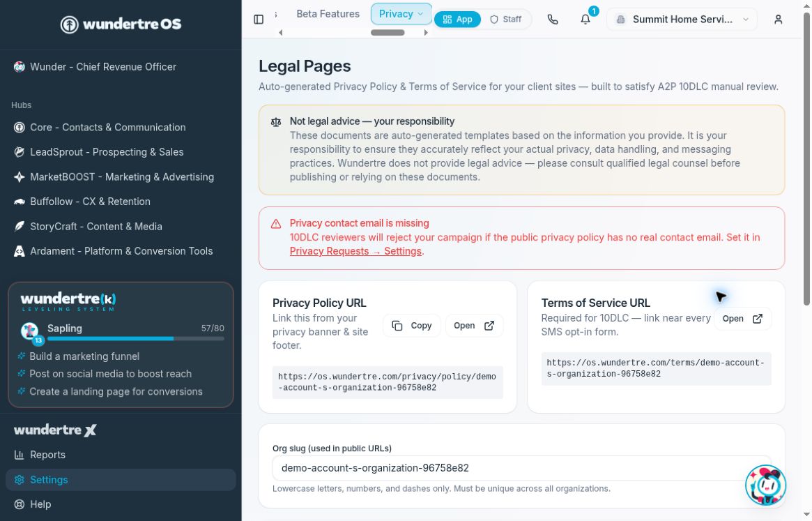Click the Org slug input field
This screenshot has height=521, width=812.
[521, 468]
